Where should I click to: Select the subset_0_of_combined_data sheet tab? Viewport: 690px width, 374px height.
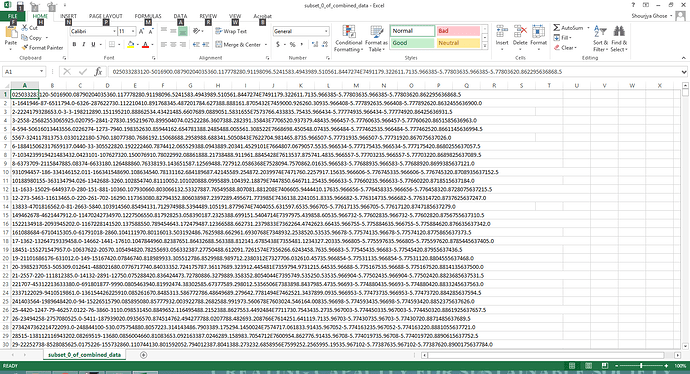(84, 355)
